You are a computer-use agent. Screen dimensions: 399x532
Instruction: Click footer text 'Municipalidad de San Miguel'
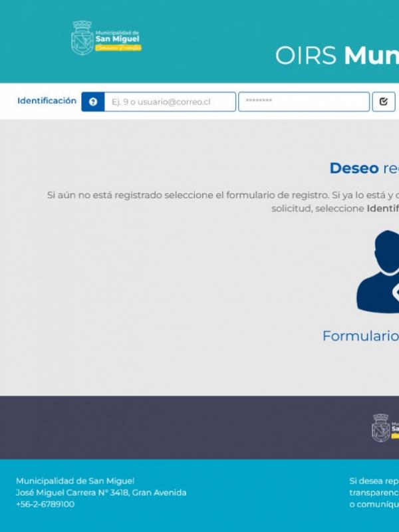pyautogui.click(x=75, y=481)
